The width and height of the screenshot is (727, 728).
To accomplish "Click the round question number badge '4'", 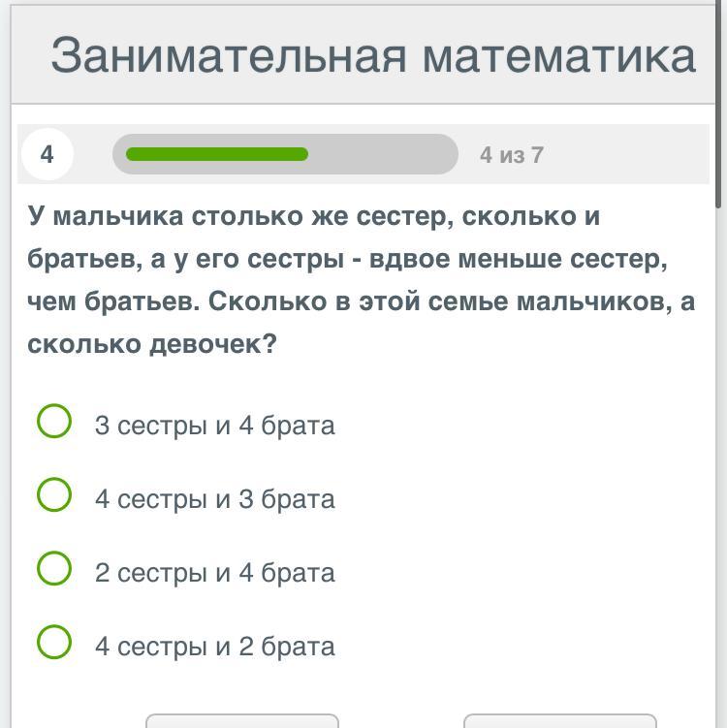I will point(47,154).
